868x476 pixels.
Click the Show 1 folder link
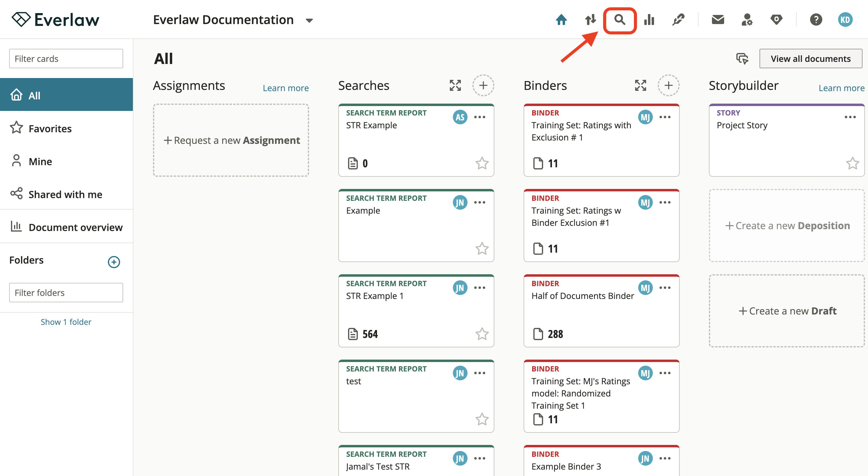pos(66,322)
